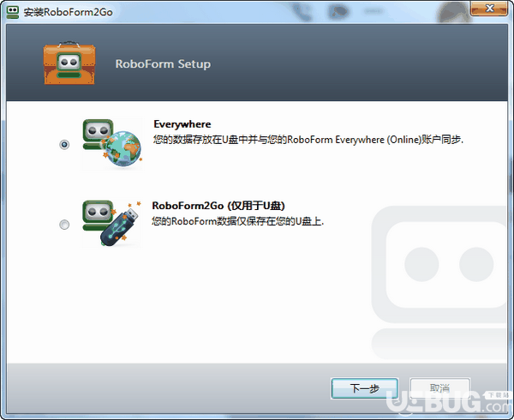Click the 仅保存在您的U盘上 description text
Screen dimensions: 514x420
[x=237, y=221]
